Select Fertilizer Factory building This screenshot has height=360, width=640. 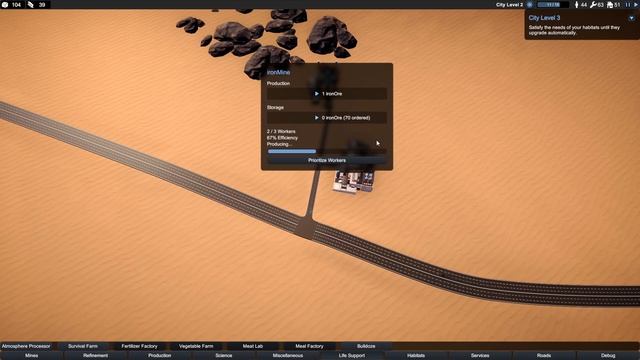(139, 346)
